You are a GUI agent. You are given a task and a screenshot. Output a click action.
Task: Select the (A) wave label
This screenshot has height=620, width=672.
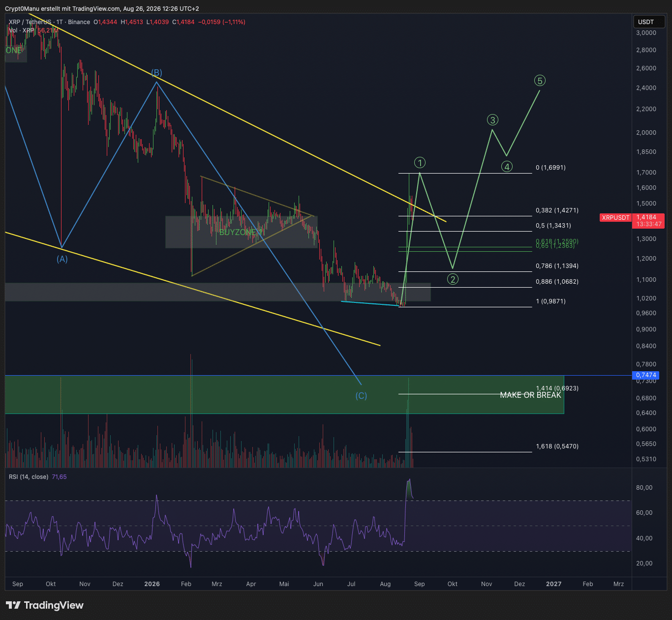coord(62,259)
